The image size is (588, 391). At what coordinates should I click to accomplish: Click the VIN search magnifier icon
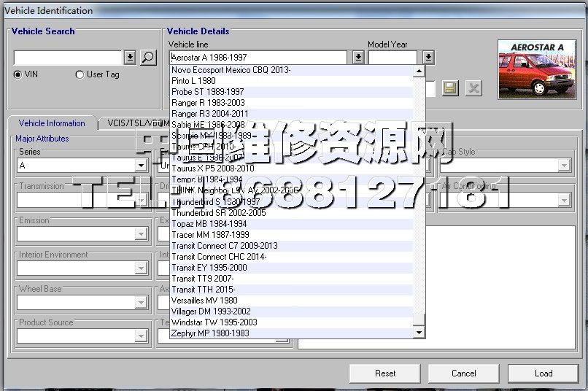[x=148, y=58]
